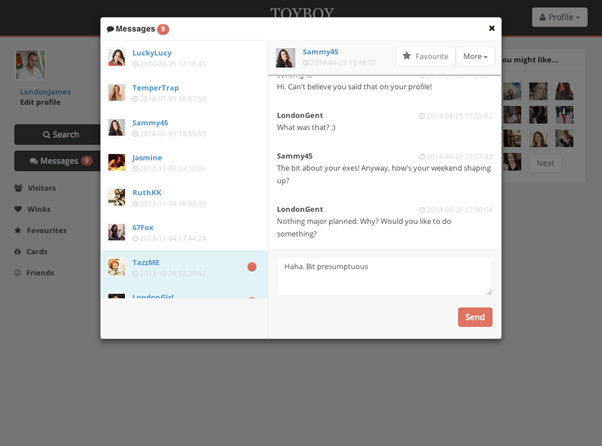This screenshot has width=602, height=446.
Task: Click the message reply text box
Action: click(384, 276)
